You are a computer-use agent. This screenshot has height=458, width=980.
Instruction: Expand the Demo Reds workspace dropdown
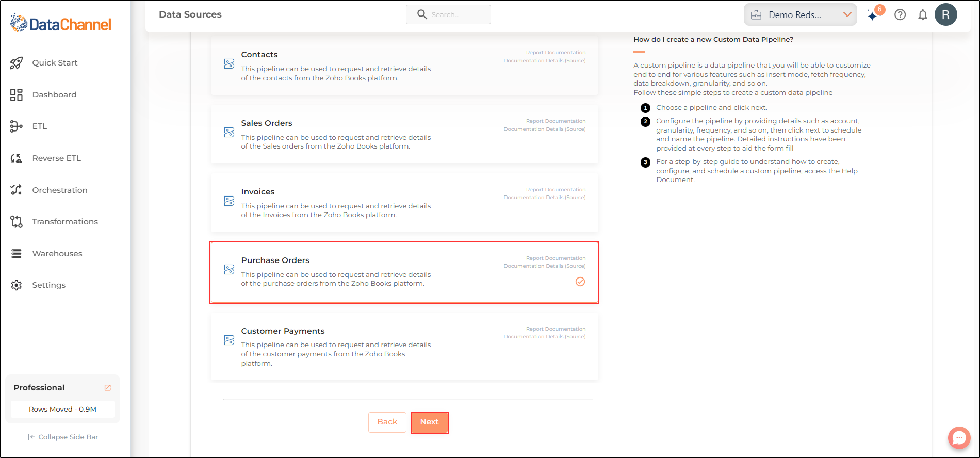pos(801,14)
